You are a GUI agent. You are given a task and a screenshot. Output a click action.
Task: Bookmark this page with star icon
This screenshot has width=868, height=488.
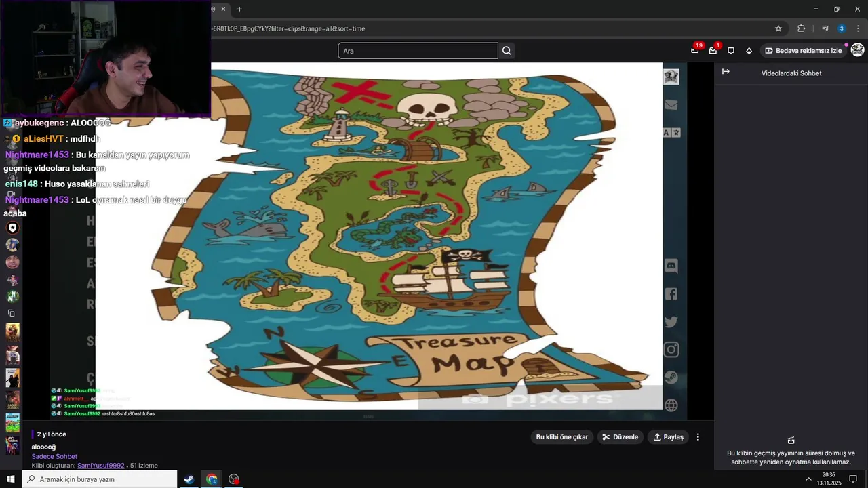tap(778, 28)
